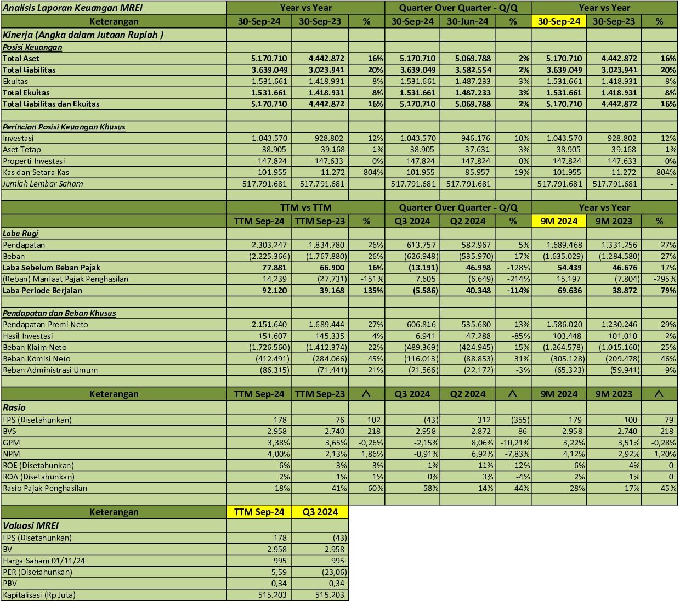
Task: Click EPS delta value (355)
Action: click(x=520, y=420)
